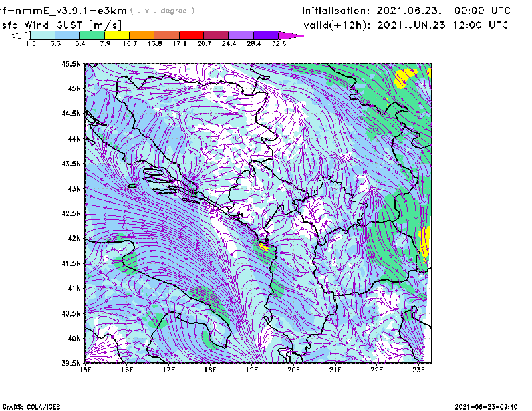Click the dashed arrow start of the colorbar
The height and width of the screenshot is (411, 532).
coord(19,35)
